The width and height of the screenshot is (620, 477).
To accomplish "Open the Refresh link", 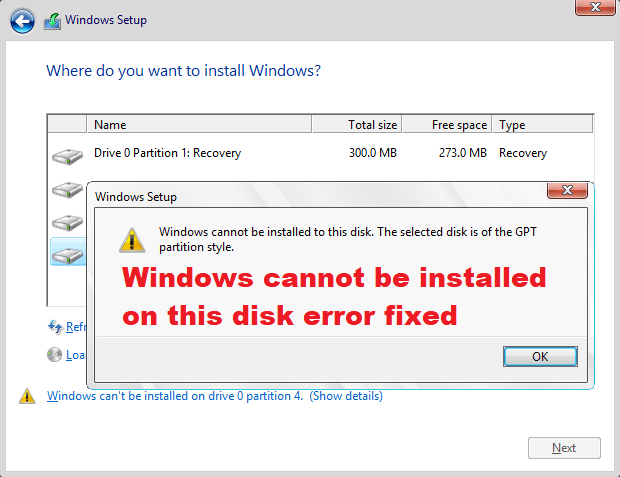I will tap(76, 327).
